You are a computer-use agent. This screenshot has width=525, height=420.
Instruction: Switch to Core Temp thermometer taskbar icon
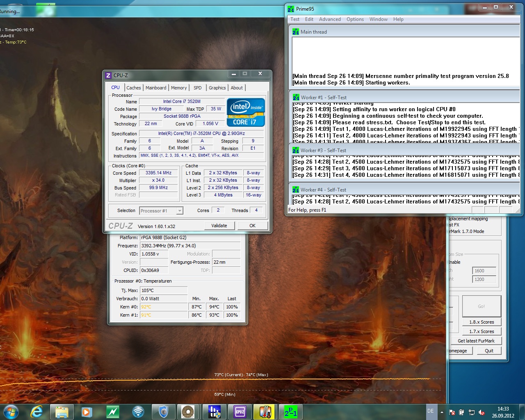point(265,411)
